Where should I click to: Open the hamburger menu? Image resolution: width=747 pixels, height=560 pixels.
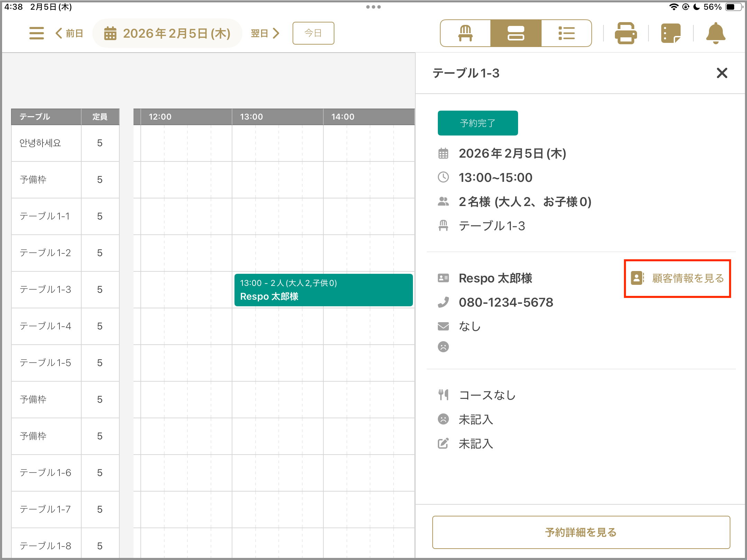(36, 33)
